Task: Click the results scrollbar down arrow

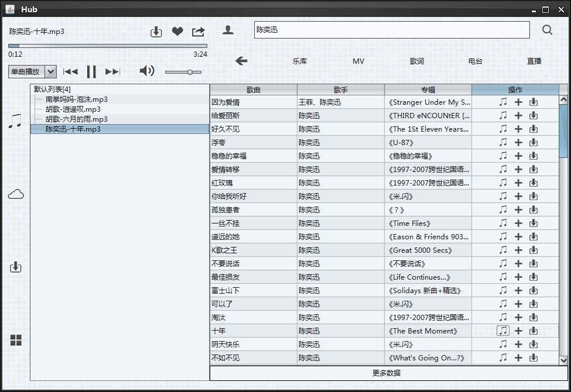Action: coord(563,360)
